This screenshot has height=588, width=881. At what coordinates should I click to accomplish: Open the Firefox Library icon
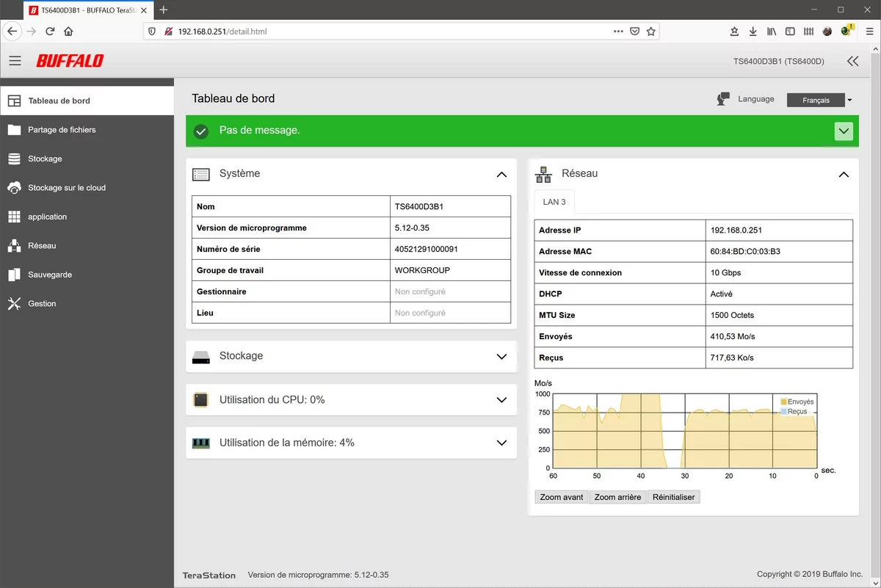tap(772, 32)
